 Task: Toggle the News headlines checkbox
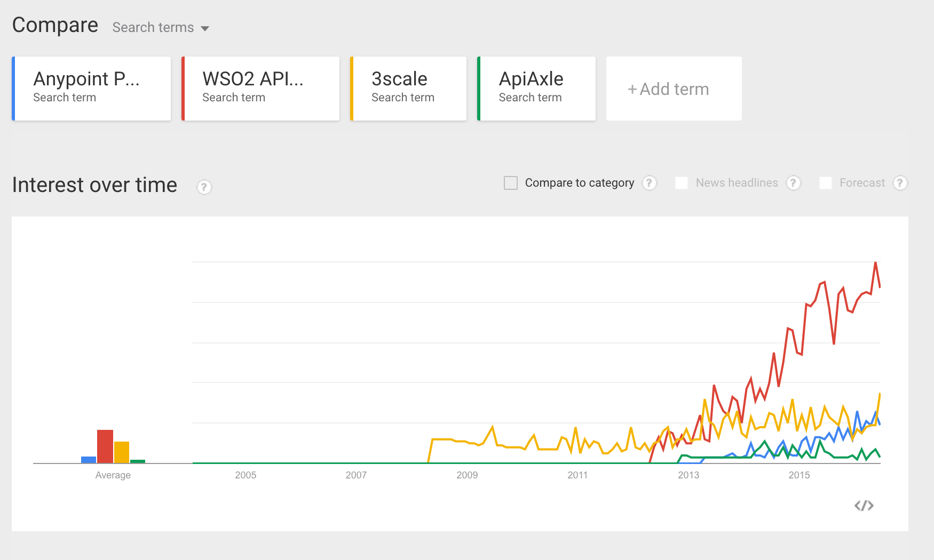(682, 183)
